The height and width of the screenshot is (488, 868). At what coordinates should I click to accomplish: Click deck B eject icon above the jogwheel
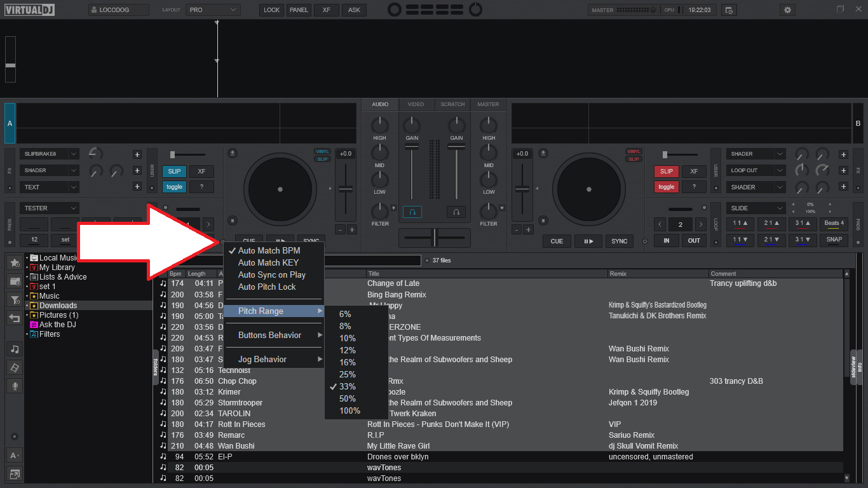click(x=542, y=152)
